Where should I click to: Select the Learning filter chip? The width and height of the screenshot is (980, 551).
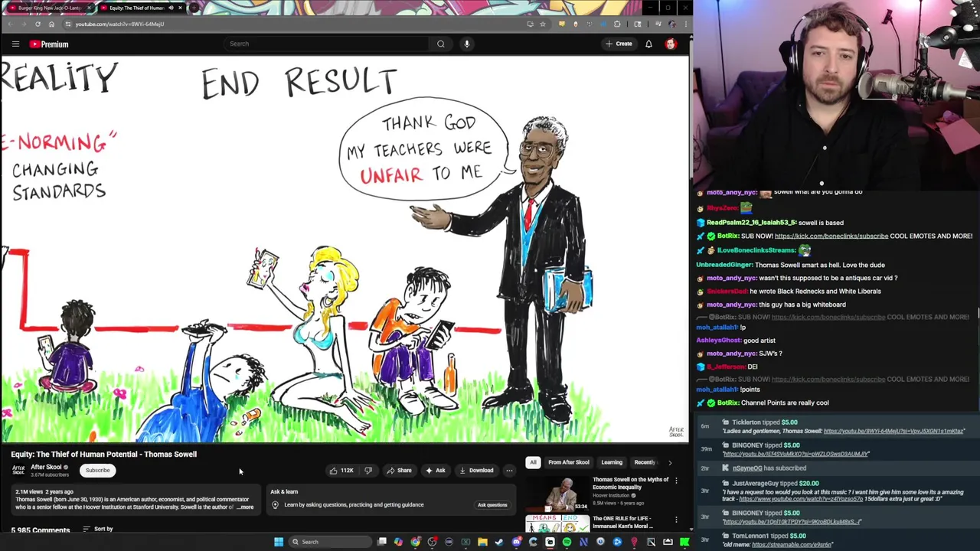[x=612, y=462]
